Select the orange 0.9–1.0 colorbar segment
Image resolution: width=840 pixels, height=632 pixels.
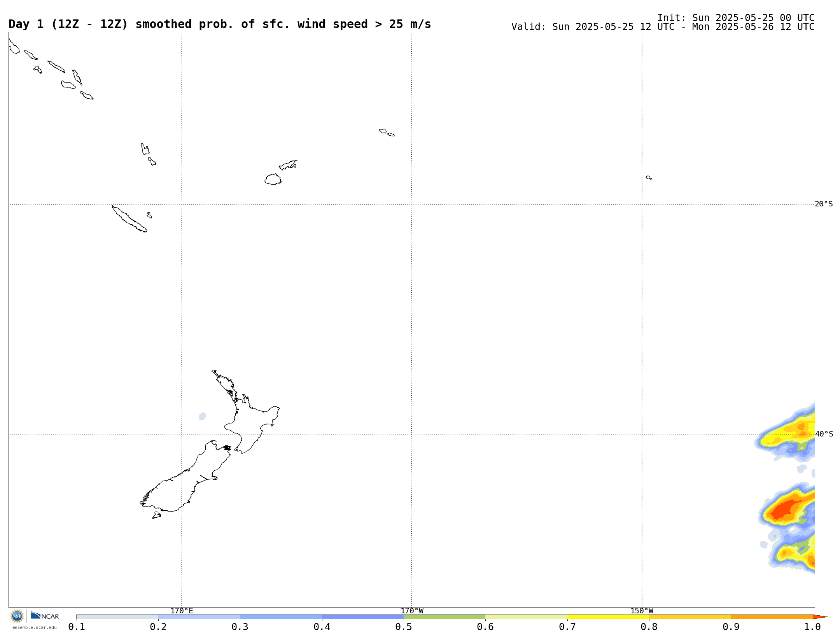(x=772, y=617)
